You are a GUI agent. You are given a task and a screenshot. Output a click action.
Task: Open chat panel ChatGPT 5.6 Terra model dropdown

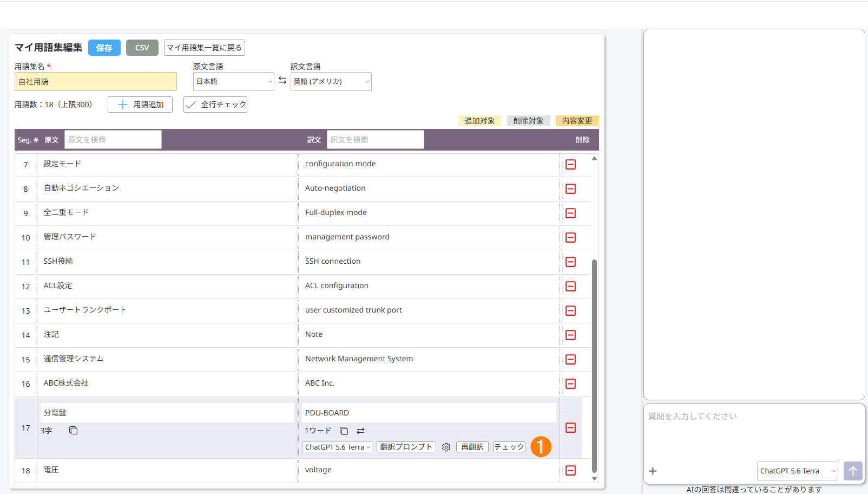[798, 471]
